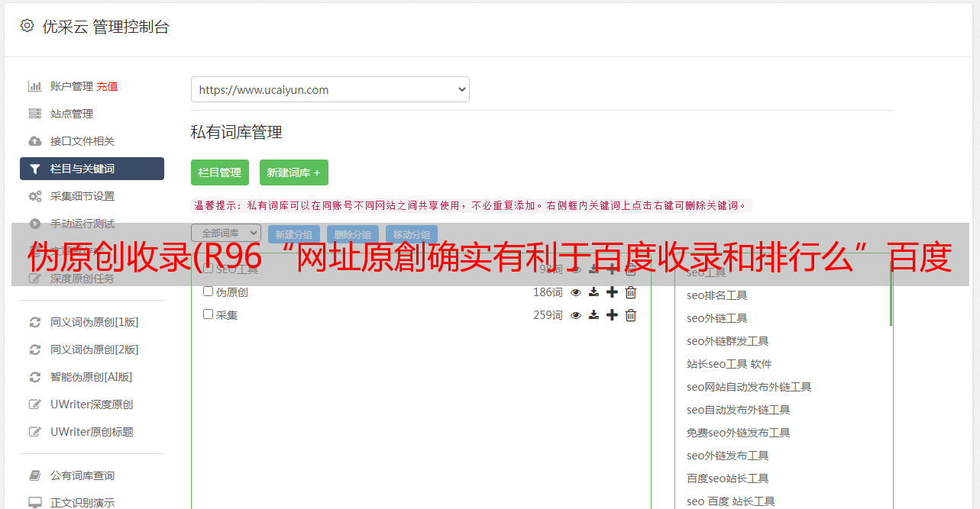Screen dimensions: 980x509
Task: Click the gear icon beside 优采云 管理控制台
Action: pyautogui.click(x=27, y=25)
